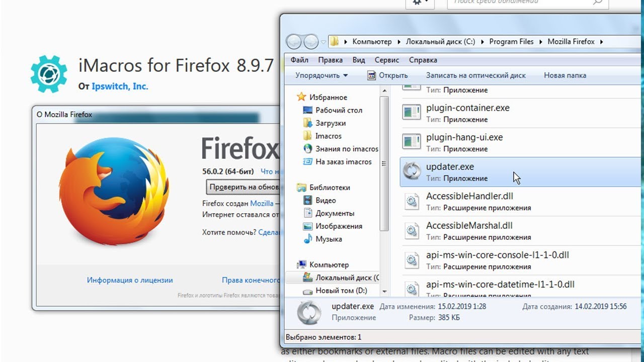Image resolution: width=644 pixels, height=362 pixels.
Task: Click the navigation pane scrollbar up arrow
Action: pos(384,90)
